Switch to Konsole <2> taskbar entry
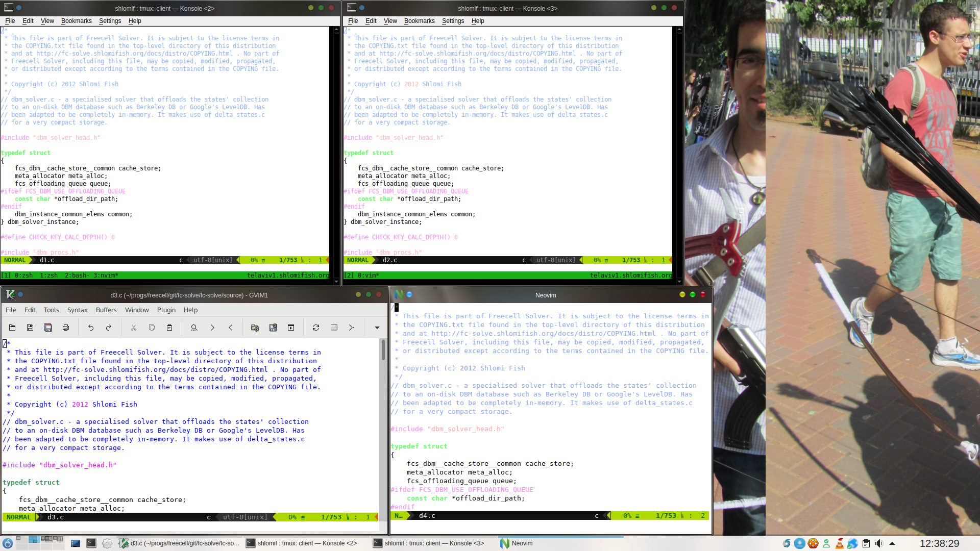The image size is (980, 551). tap(306, 543)
